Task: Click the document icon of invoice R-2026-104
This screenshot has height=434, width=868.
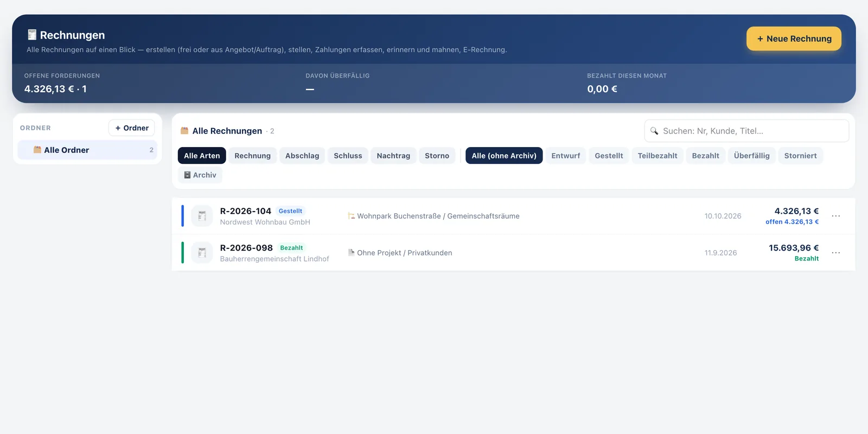Action: 202,216
